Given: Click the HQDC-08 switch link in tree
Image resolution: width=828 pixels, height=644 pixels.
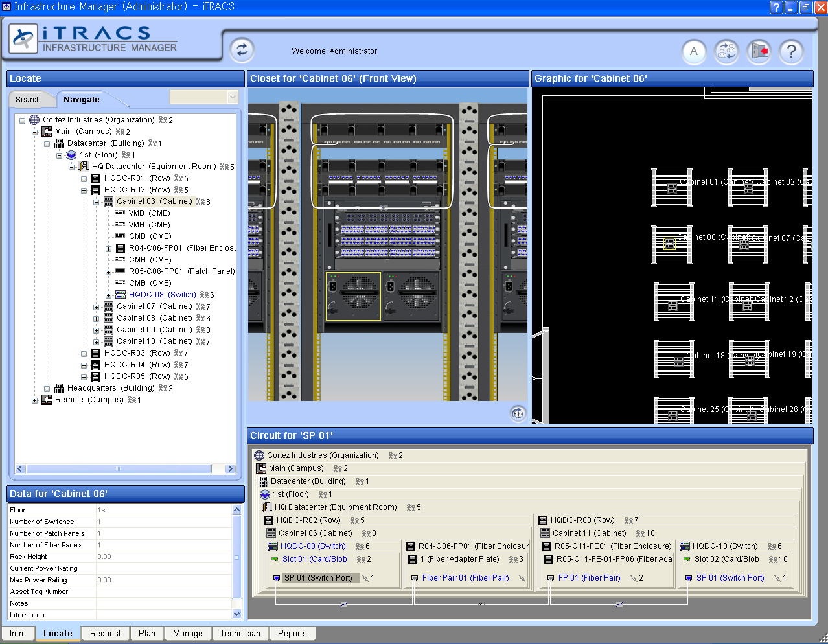Looking at the screenshot, I should click(x=162, y=295).
